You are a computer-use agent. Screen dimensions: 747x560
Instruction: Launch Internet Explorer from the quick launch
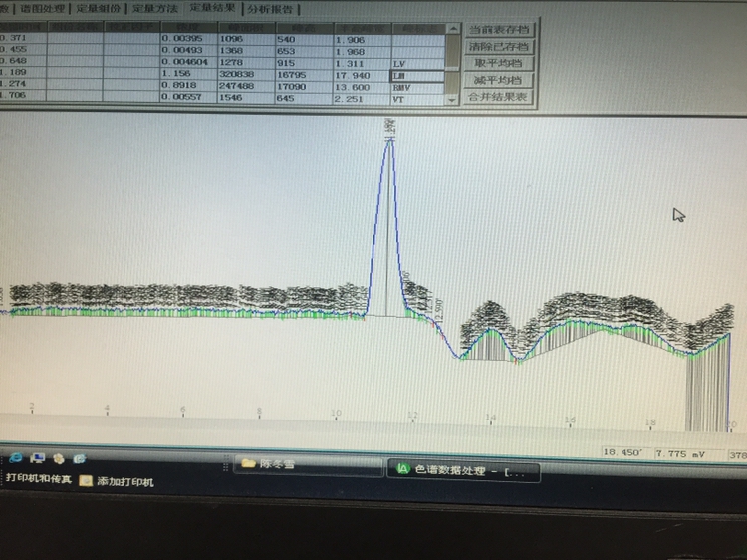pos(16,458)
